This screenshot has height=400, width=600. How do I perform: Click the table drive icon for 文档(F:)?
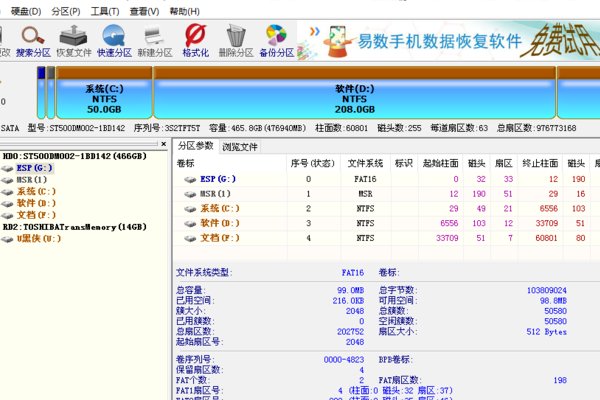click(x=190, y=238)
